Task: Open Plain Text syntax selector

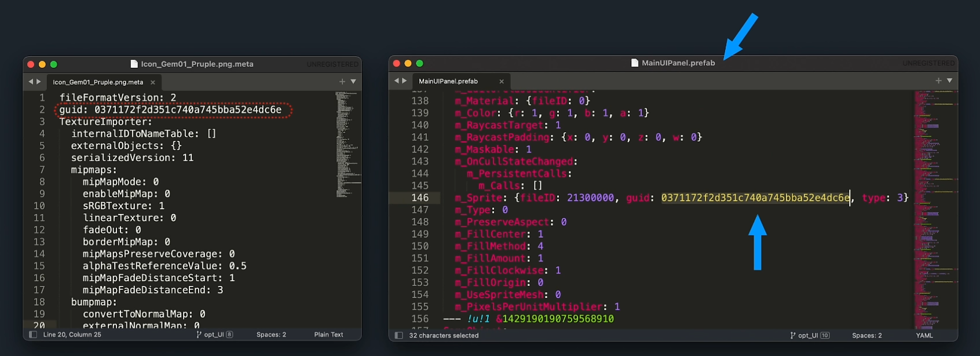Action: 328,335
